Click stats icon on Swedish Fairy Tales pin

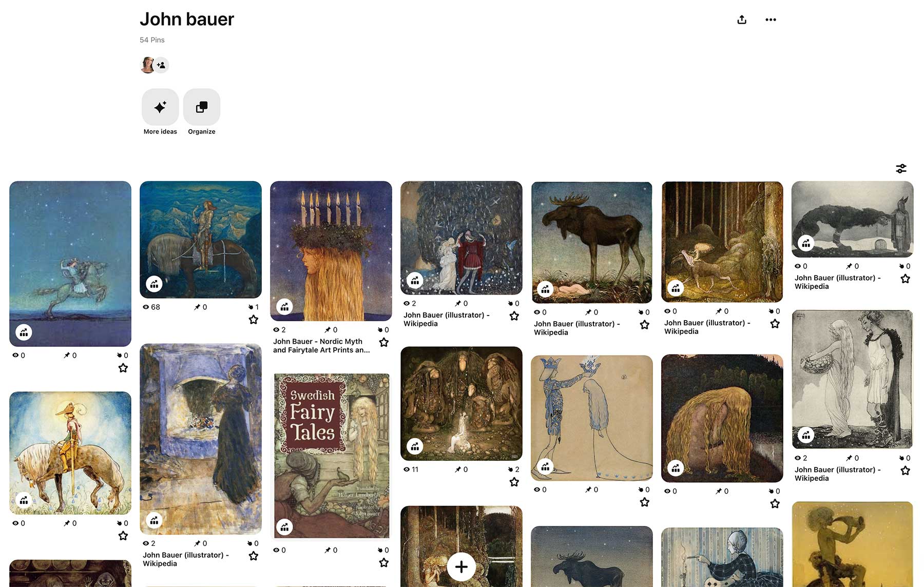284,526
